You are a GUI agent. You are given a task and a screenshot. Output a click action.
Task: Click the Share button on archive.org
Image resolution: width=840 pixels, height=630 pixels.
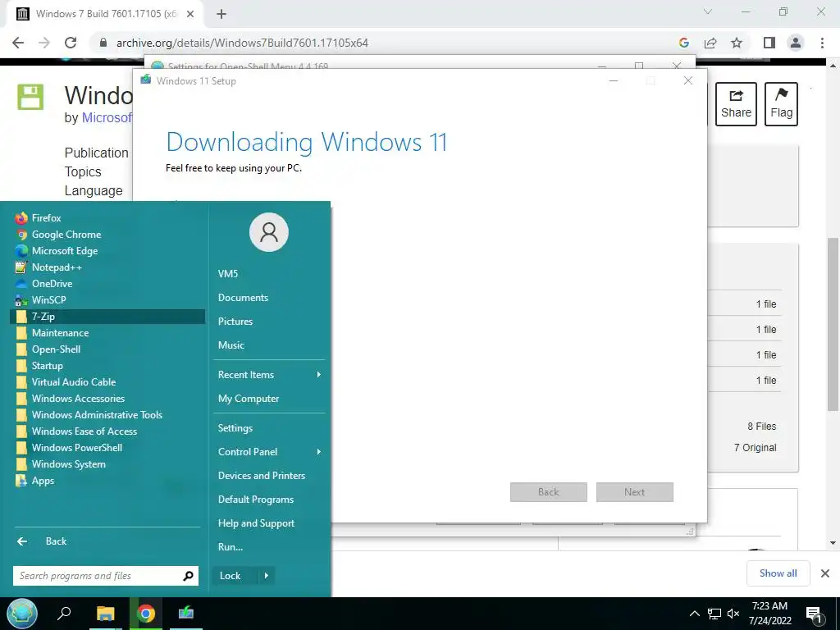click(736, 104)
